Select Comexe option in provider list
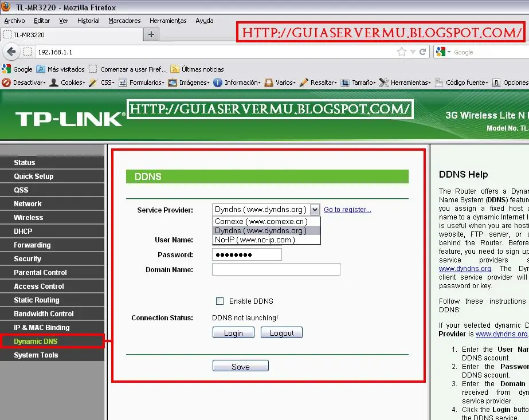The image size is (529, 420). [x=261, y=221]
